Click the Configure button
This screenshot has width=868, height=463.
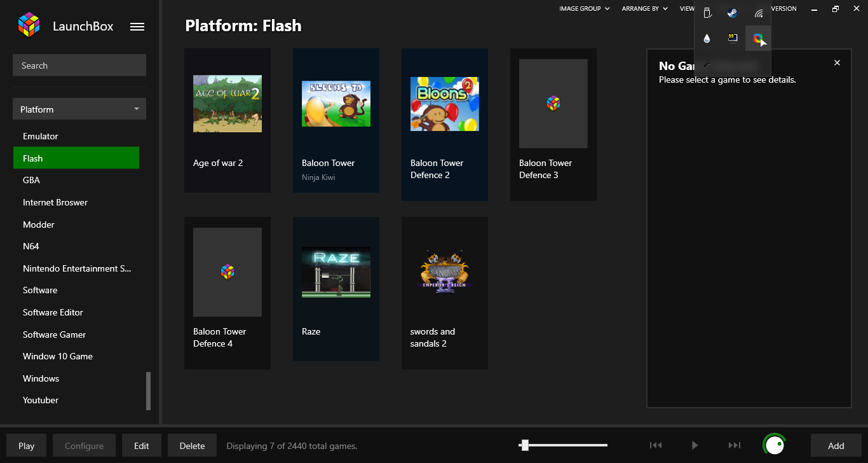[x=84, y=445]
